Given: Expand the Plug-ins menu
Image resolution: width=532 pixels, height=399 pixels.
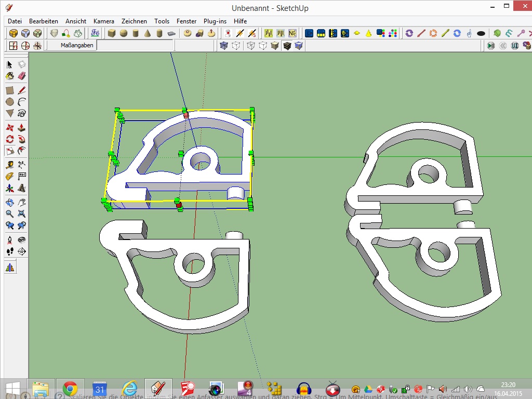Looking at the screenshot, I should pos(215,21).
